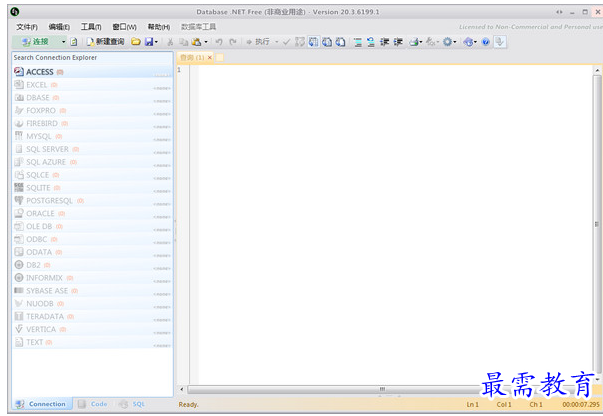Expand the save icon dropdown arrow
This screenshot has width=603, height=416.
click(x=156, y=42)
